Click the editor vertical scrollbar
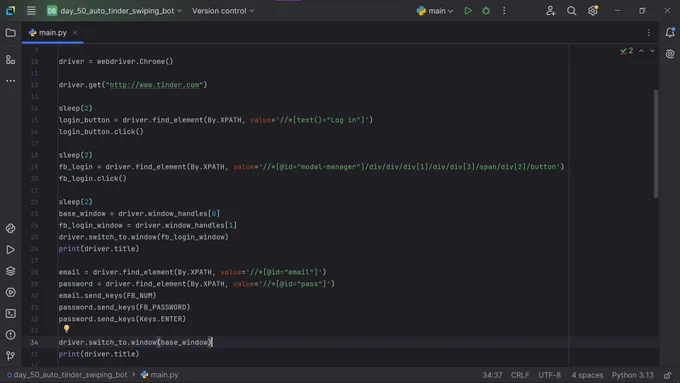The image size is (680, 383). point(656,144)
